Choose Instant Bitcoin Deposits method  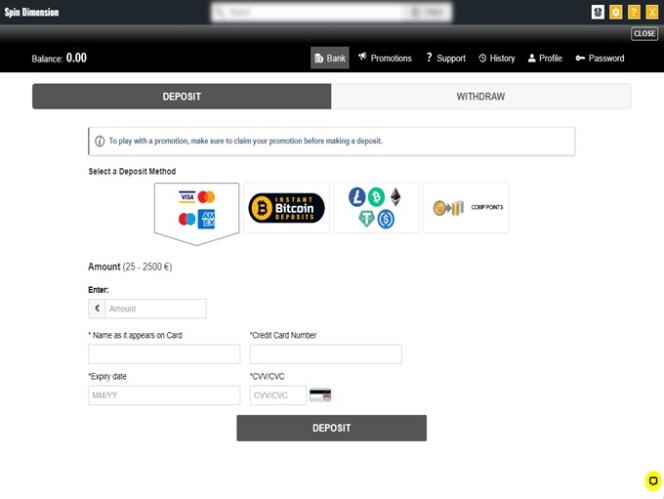click(x=286, y=208)
